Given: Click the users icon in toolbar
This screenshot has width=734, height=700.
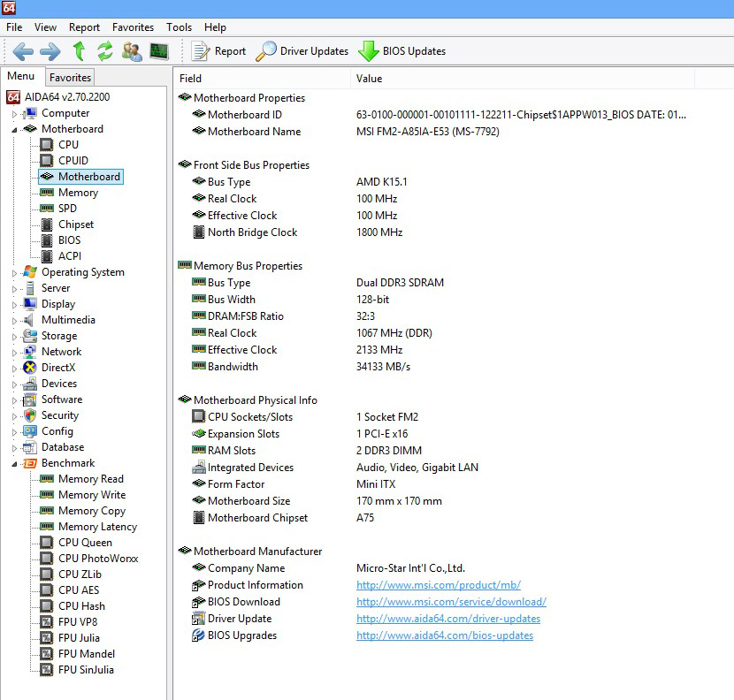Looking at the screenshot, I should click(x=132, y=51).
